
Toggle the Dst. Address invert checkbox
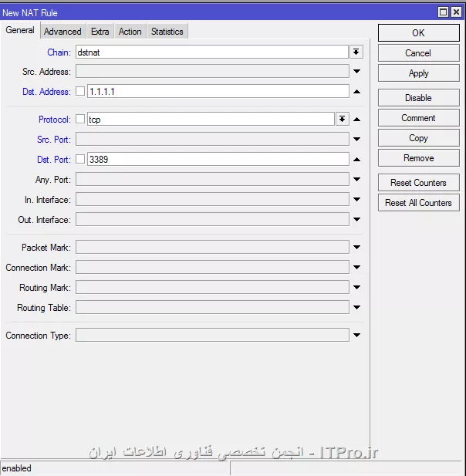pos(80,91)
